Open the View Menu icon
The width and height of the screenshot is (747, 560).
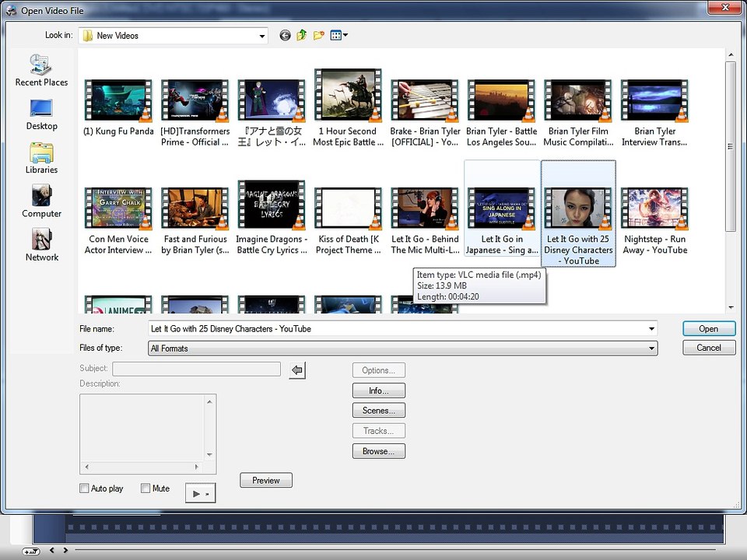(338, 35)
